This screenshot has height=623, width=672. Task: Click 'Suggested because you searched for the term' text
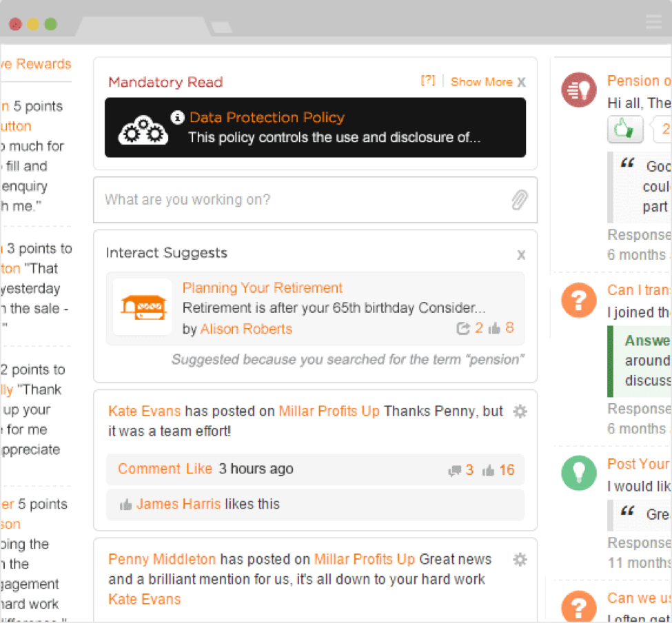click(x=348, y=359)
